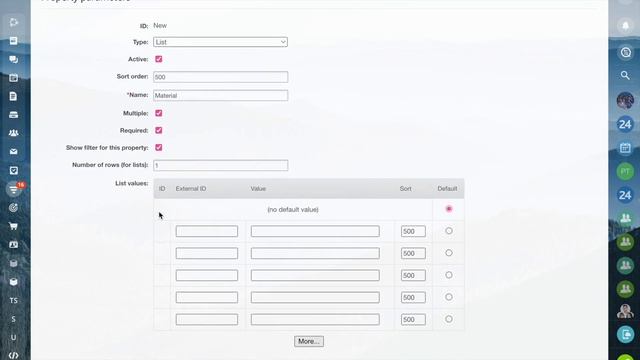Open the chat bubbles icon in left sidebar
The image size is (640, 360).
tap(13, 59)
